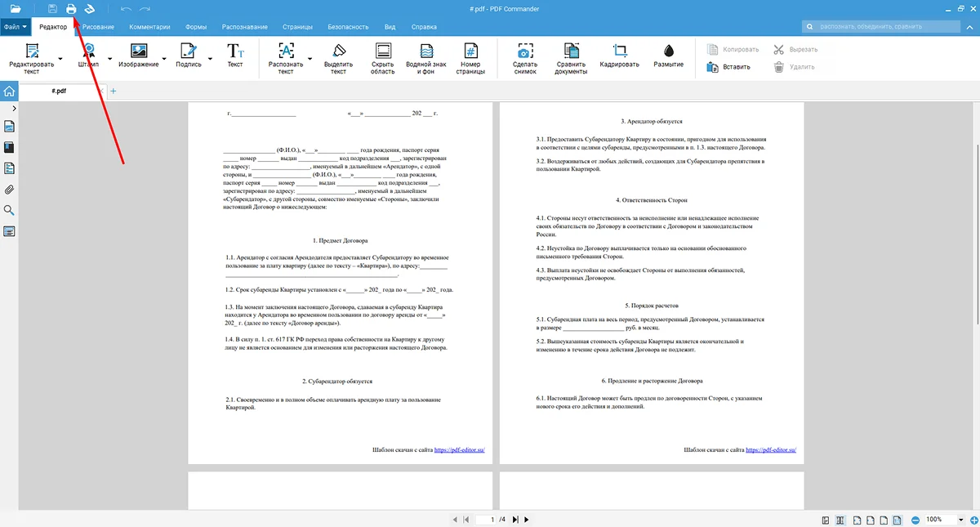This screenshot has height=527, width=980.
Task: Open Водяной знак и фон
Action: coord(426,58)
